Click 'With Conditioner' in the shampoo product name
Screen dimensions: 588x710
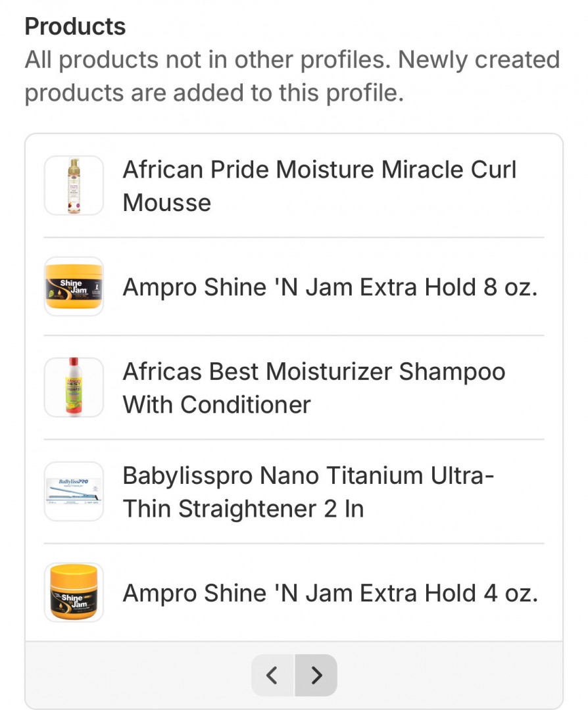click(216, 404)
